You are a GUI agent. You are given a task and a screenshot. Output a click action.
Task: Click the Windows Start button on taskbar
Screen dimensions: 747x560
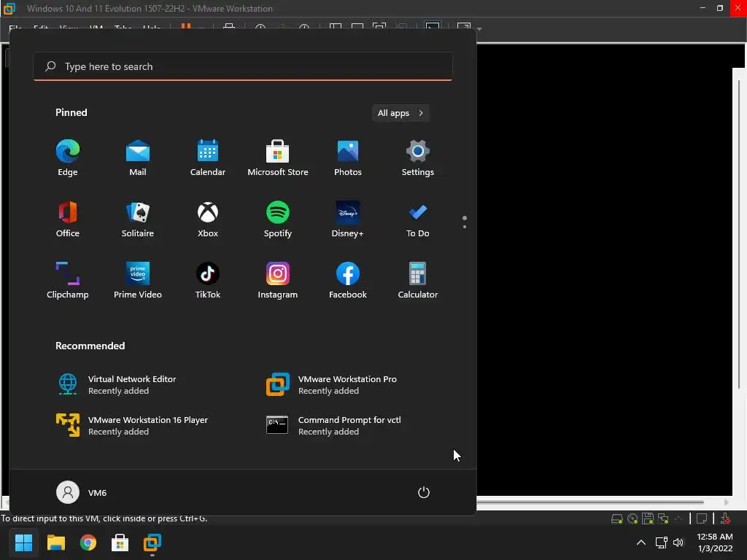click(x=23, y=542)
